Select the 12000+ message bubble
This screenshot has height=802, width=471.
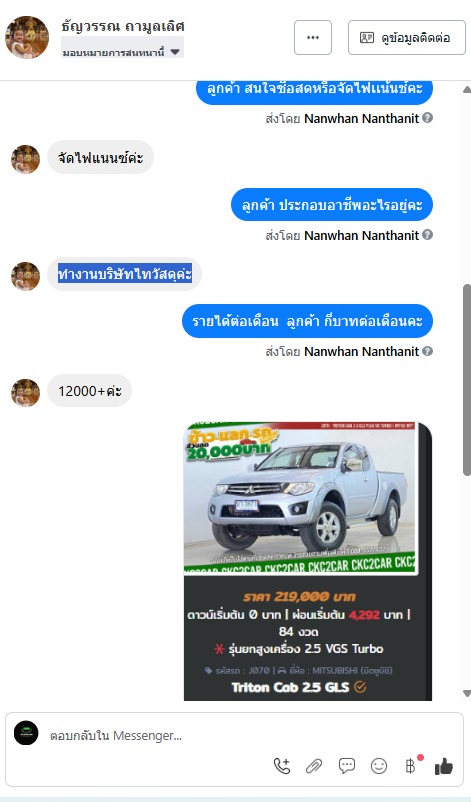point(89,391)
